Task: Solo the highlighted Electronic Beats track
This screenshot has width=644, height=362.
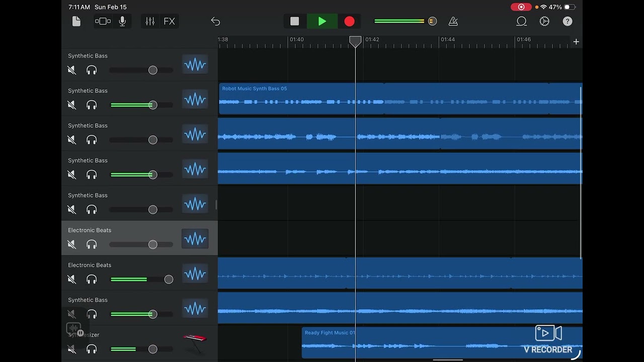Action: (92, 244)
